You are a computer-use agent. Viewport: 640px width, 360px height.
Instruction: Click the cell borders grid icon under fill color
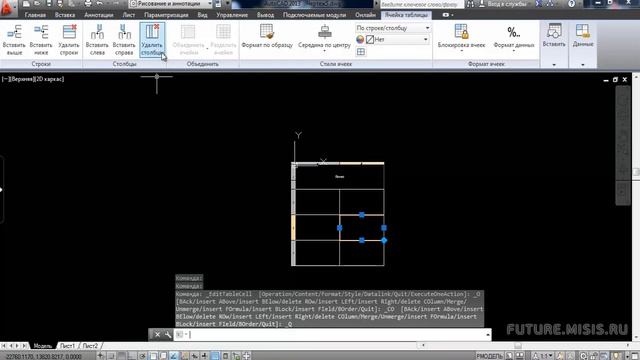361,52
